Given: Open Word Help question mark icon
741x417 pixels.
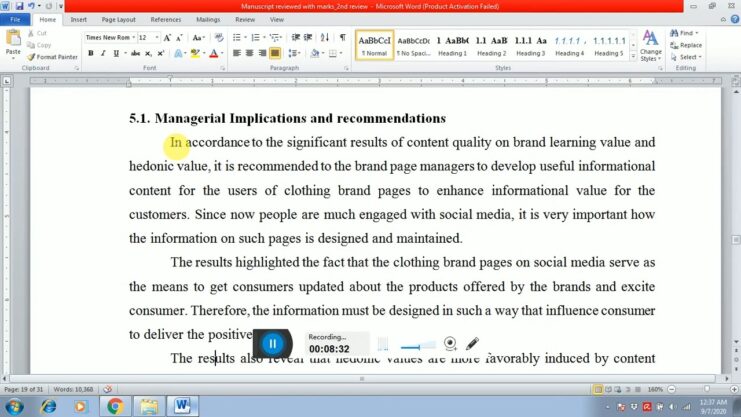Looking at the screenshot, I should [735, 19].
